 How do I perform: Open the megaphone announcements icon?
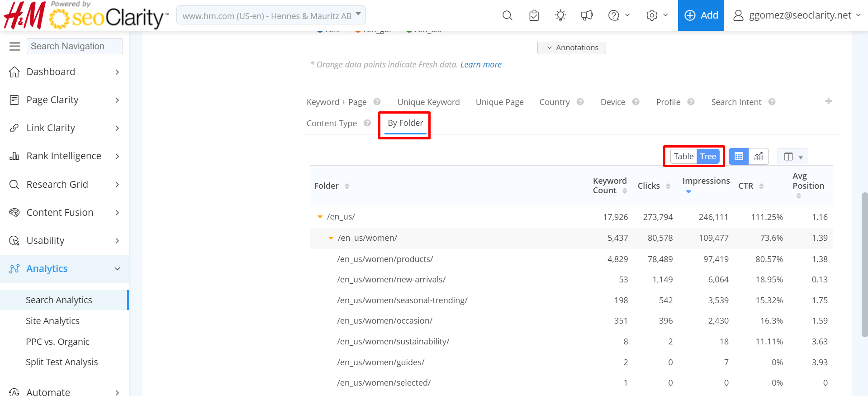pos(587,15)
